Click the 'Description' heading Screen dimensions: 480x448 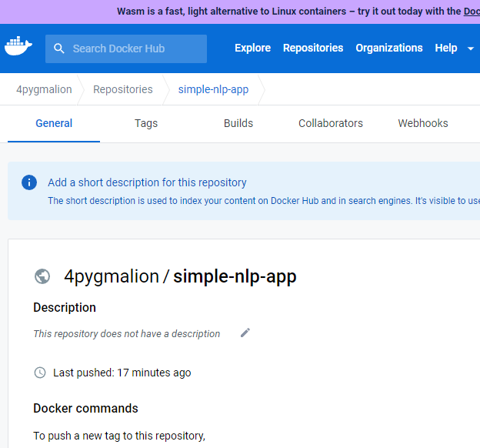(x=65, y=308)
